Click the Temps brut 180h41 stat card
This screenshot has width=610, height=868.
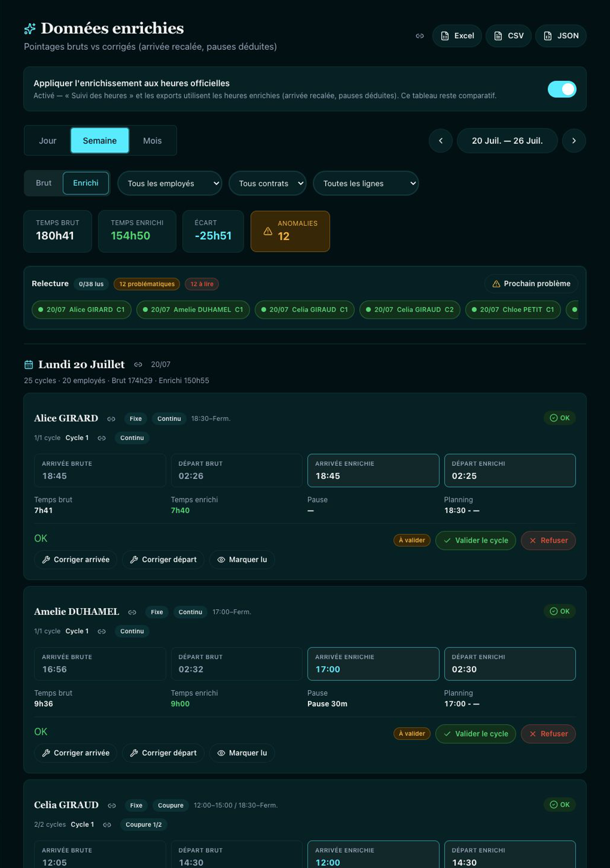pos(58,231)
